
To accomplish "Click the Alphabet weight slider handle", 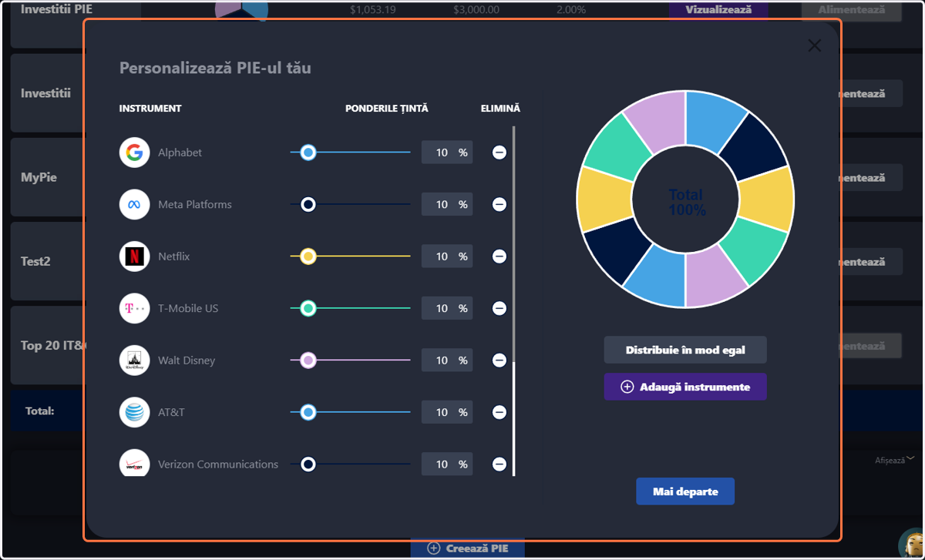I will [x=308, y=153].
